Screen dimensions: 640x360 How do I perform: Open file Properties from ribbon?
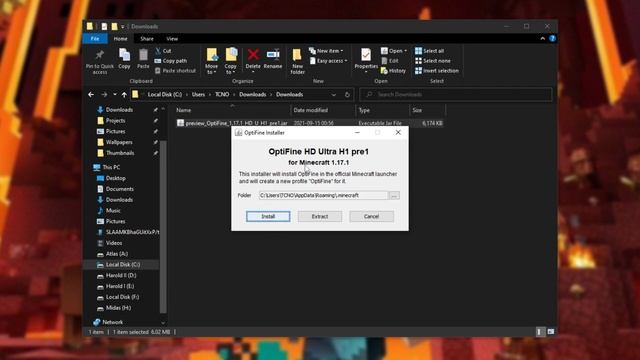pyautogui.click(x=366, y=60)
